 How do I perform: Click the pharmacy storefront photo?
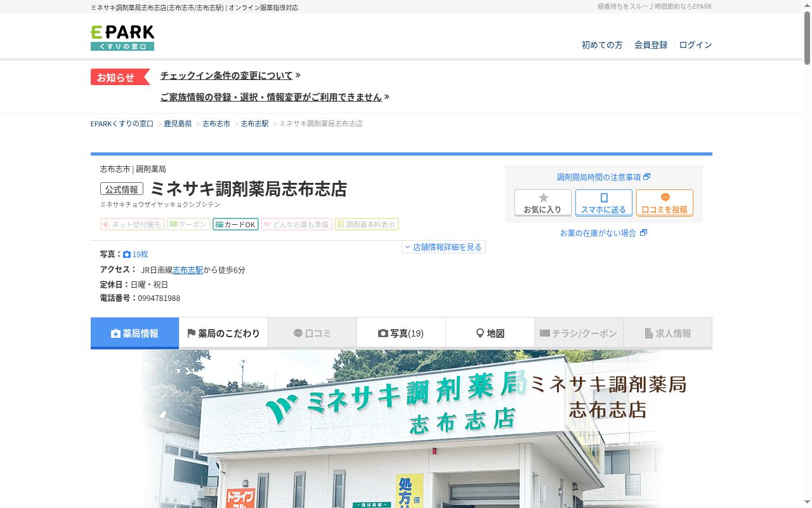(x=402, y=429)
